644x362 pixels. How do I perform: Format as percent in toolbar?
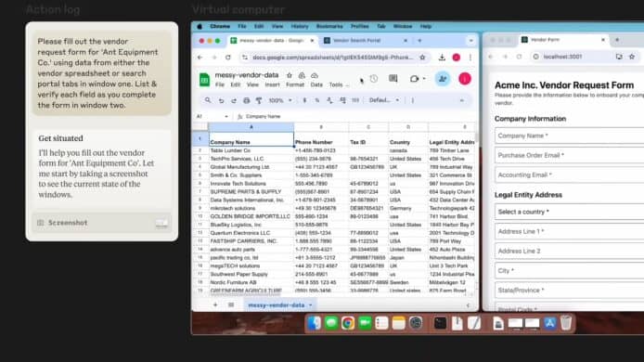[316, 100]
